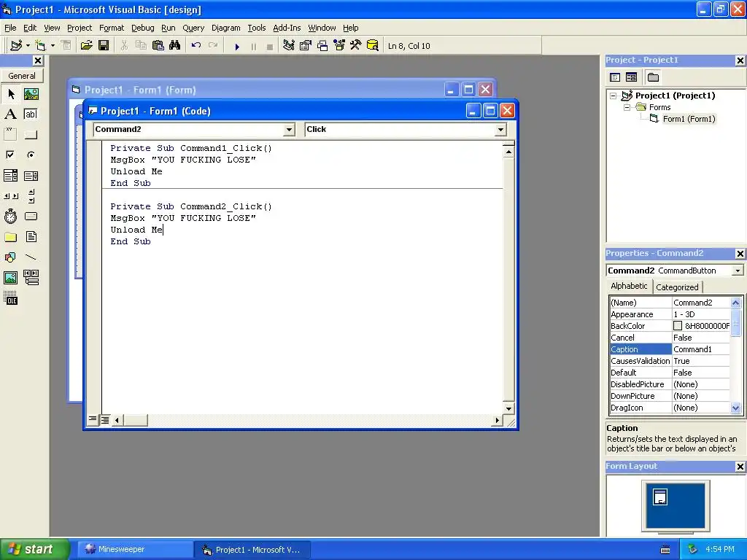Select the Timer stopwatch control in toolbox
Image resolution: width=747 pixels, height=560 pixels.
10,217
